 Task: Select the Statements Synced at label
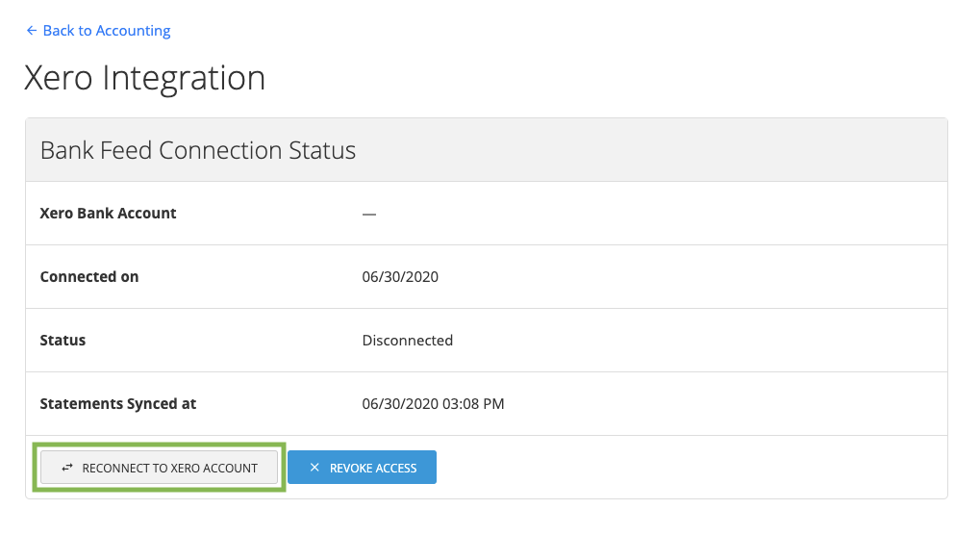click(x=117, y=404)
